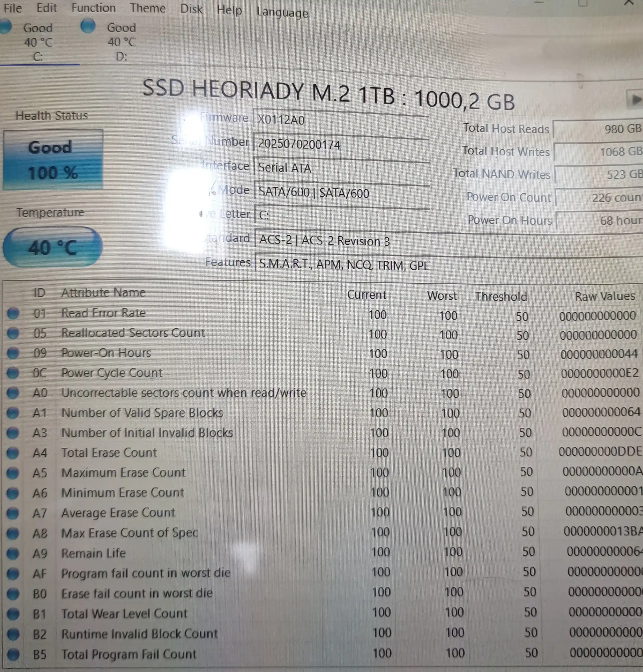
Task: Click the ID column header
Action: tap(39, 293)
